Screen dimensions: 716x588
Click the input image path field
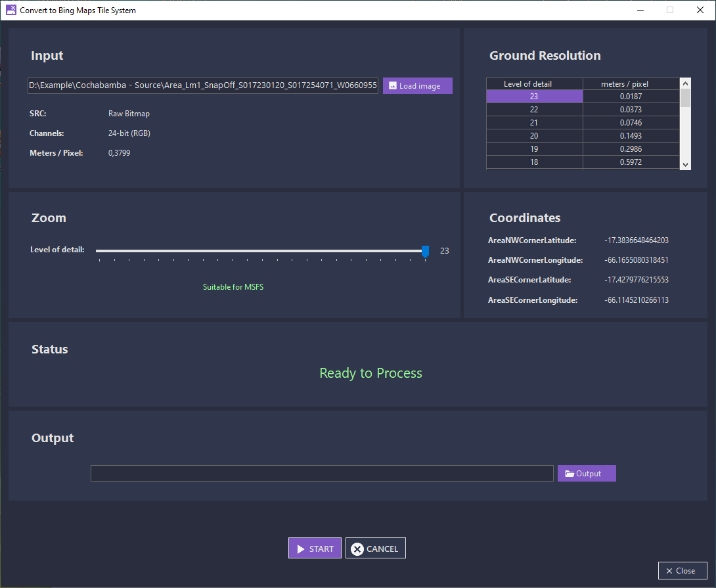tap(202, 85)
